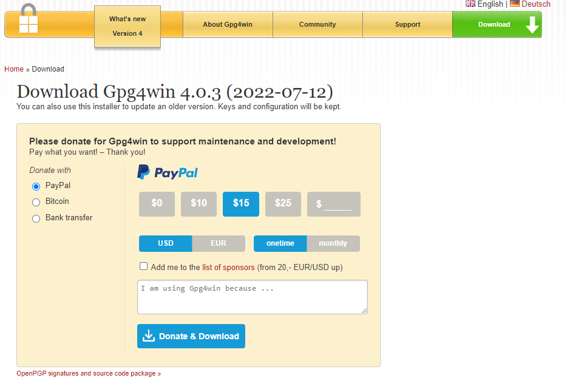
Task: Switch currency to USD
Action: coord(166,243)
